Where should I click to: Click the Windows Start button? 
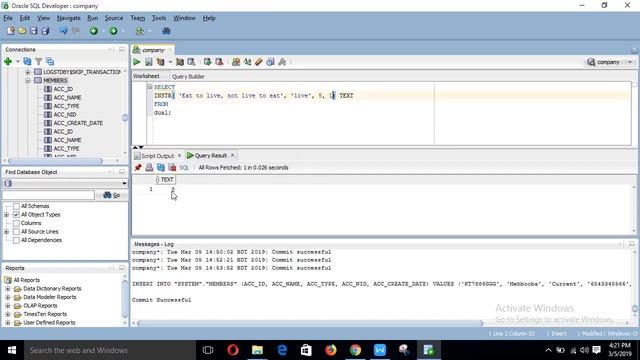click(x=12, y=350)
